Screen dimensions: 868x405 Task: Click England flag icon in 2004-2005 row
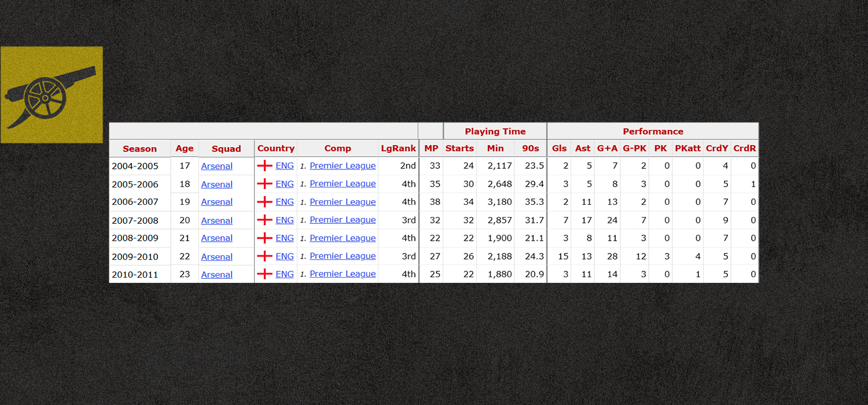[x=264, y=165]
